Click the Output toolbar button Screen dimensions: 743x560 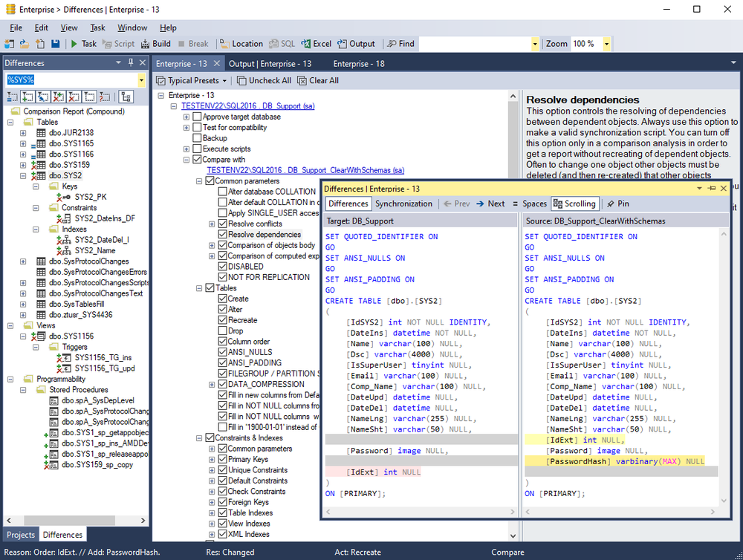point(357,44)
